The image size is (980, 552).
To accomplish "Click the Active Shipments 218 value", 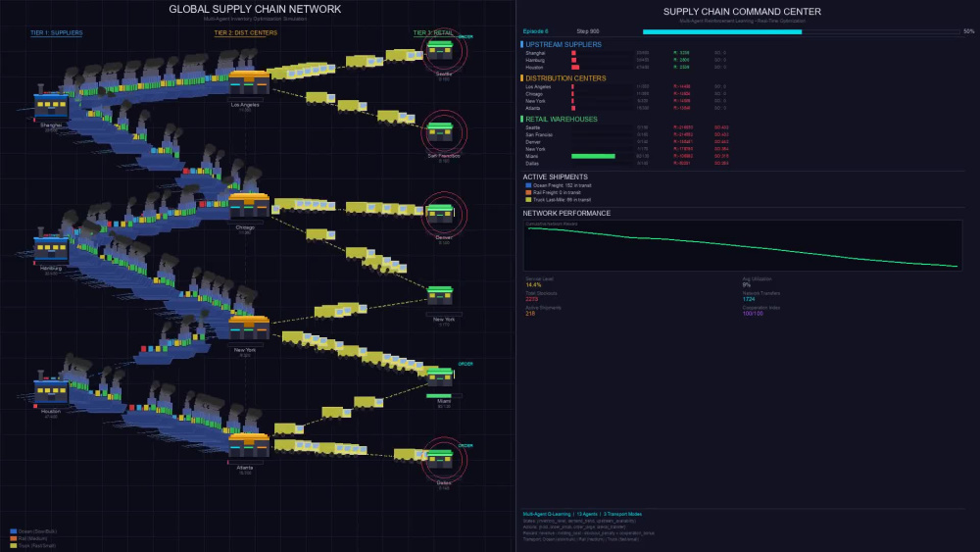I will point(530,314).
